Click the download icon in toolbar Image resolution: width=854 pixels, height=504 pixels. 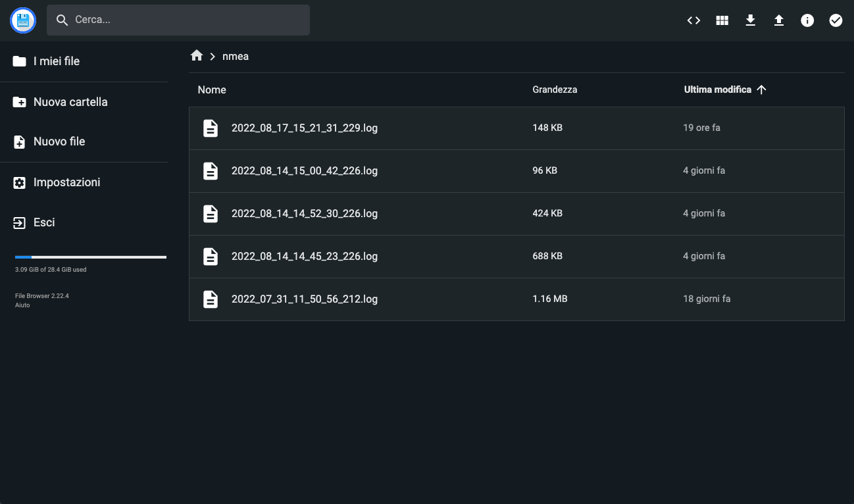click(750, 20)
